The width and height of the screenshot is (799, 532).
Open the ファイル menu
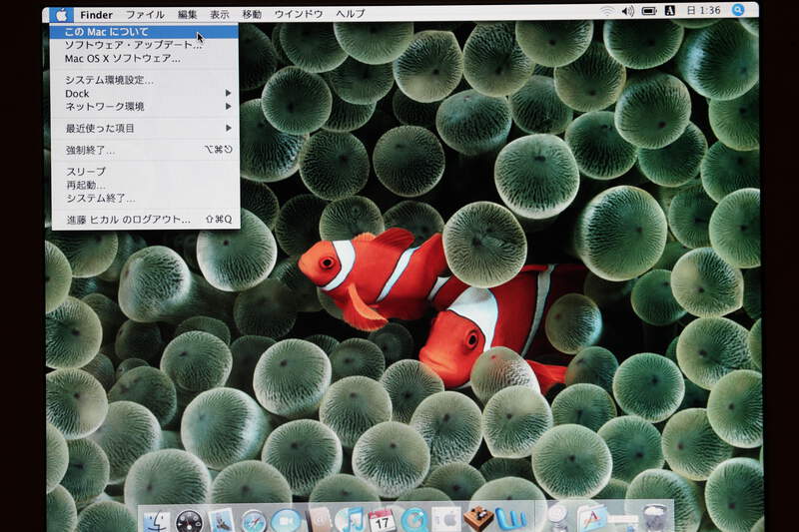(145, 15)
